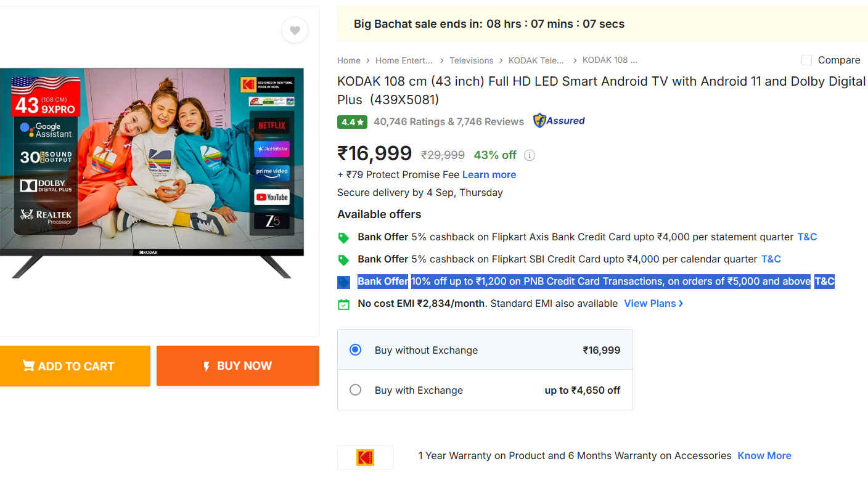868x480 pixels.
Task: Select Buy with Exchange option
Action: pos(356,390)
